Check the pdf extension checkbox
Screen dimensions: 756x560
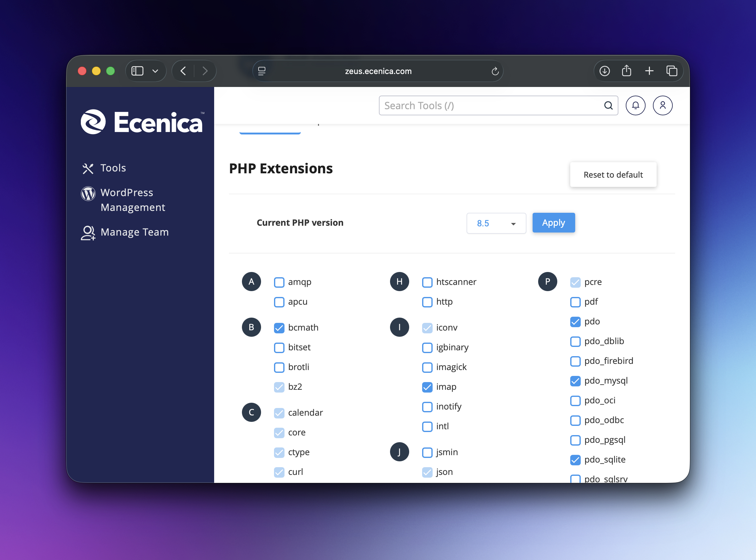[x=575, y=302]
